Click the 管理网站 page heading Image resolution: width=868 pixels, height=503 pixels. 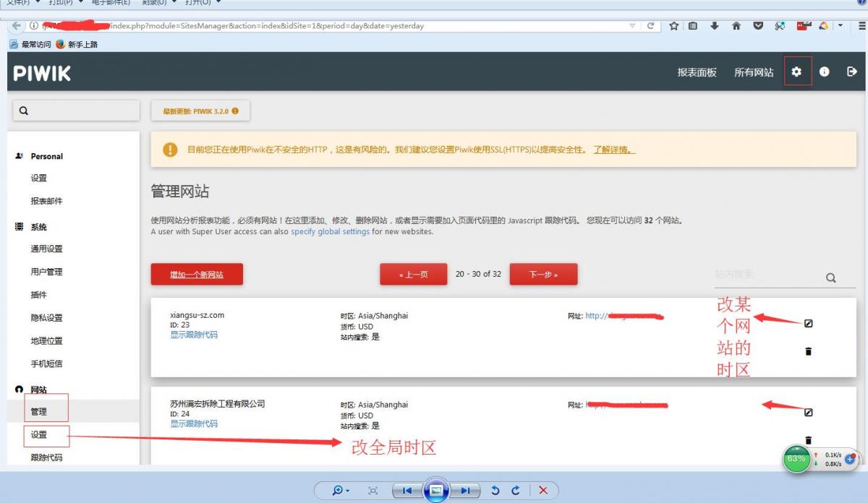180,192
